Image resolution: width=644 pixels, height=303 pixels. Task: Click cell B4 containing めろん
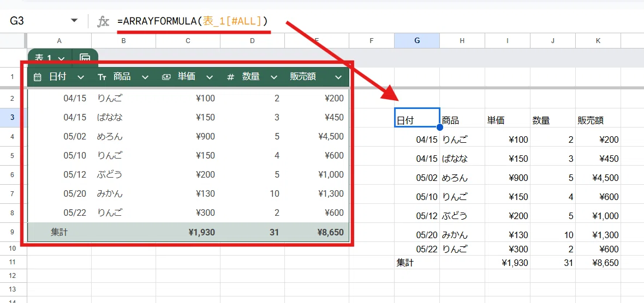123,137
